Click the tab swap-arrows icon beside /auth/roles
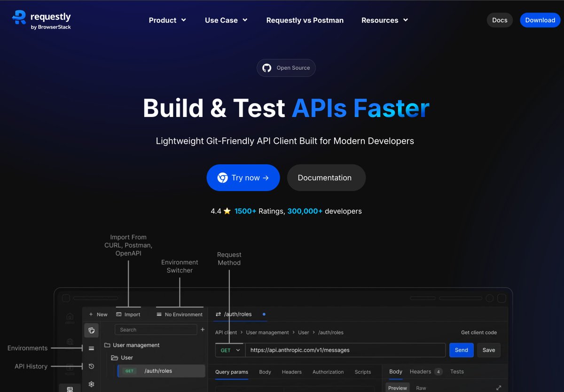Screen dimensions: 564x392 point(218,314)
